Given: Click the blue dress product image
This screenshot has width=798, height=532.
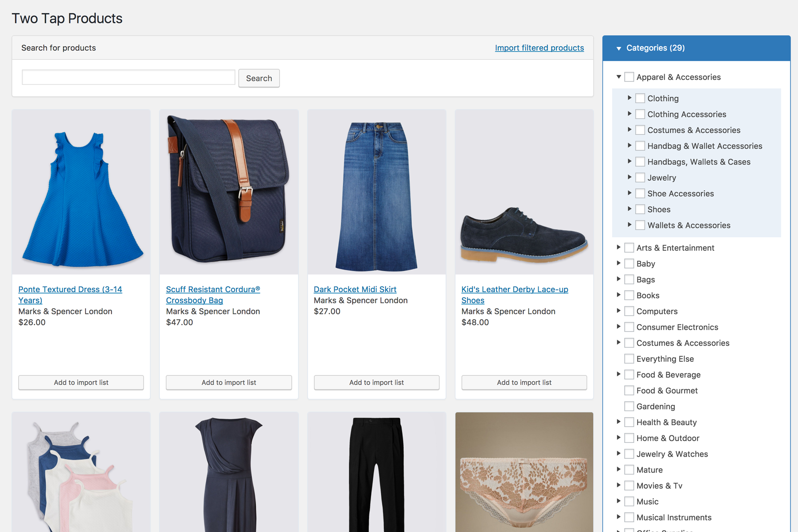Looking at the screenshot, I should [x=81, y=192].
